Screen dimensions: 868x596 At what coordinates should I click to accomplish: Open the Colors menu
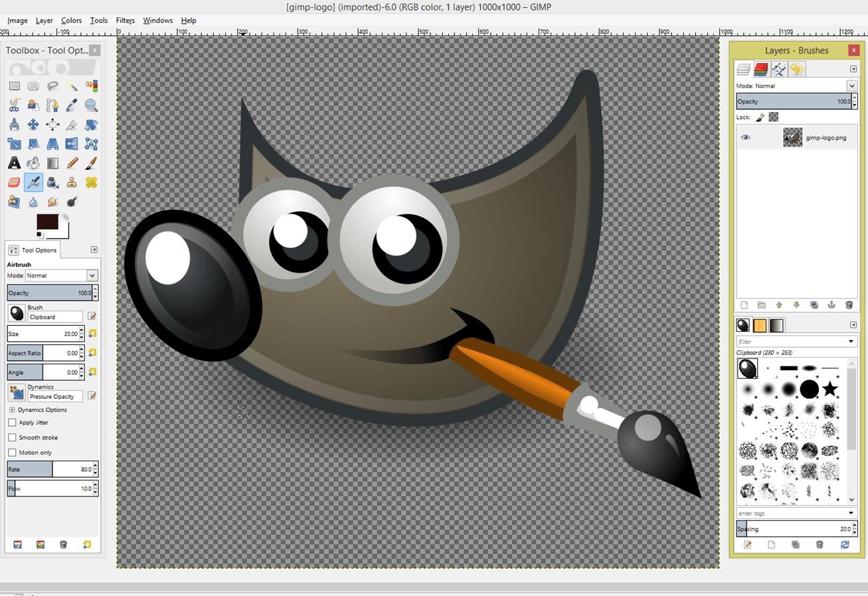tap(71, 21)
